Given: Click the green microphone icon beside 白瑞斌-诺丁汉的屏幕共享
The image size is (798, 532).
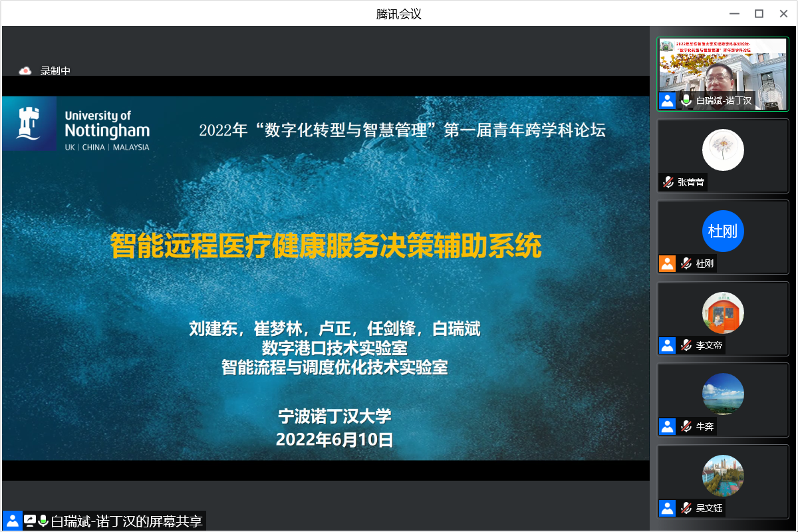Looking at the screenshot, I should (x=43, y=521).
